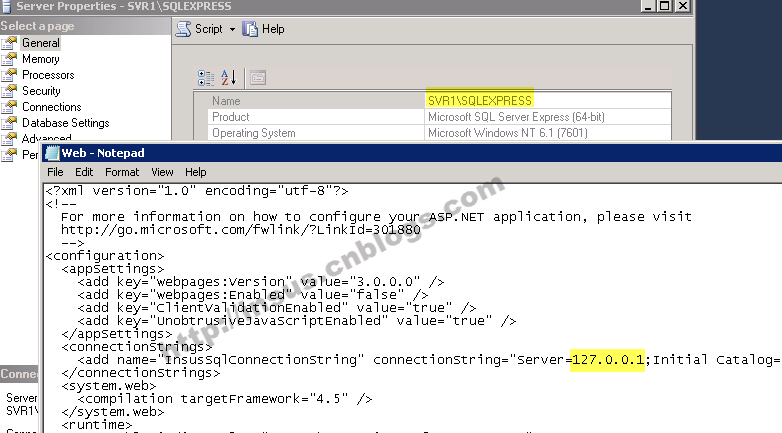Click the Web - Notepad title bar
Viewport: 782px width, 433px height.
412,153
